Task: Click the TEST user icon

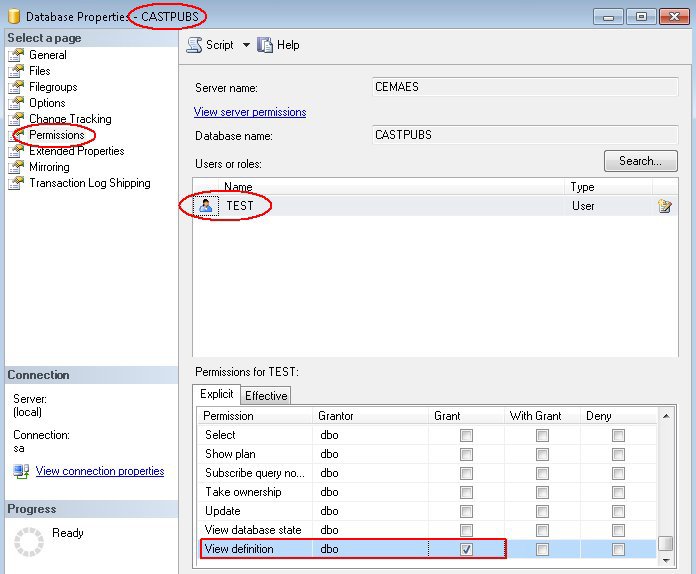Action: [x=206, y=206]
